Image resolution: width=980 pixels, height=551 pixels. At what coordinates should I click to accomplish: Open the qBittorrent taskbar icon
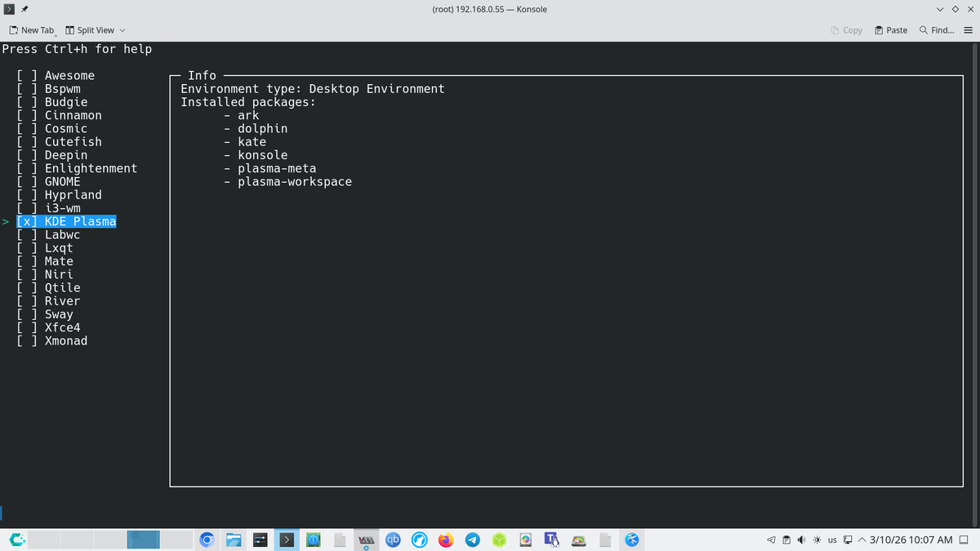pos(393,540)
